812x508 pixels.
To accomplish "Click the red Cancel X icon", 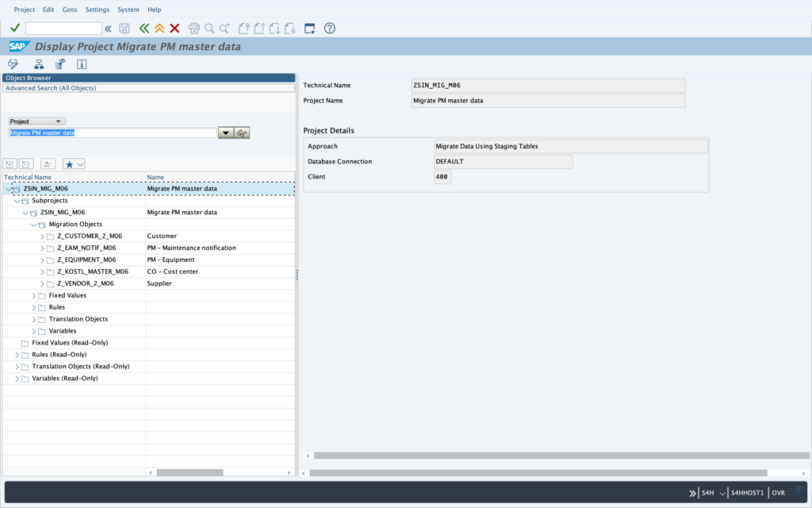I will tap(175, 29).
